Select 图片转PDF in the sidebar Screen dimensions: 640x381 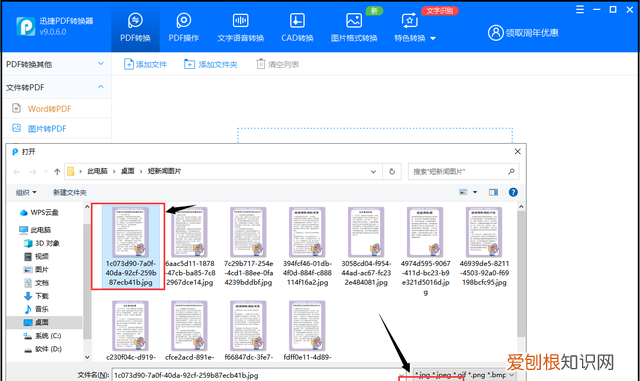(x=47, y=129)
